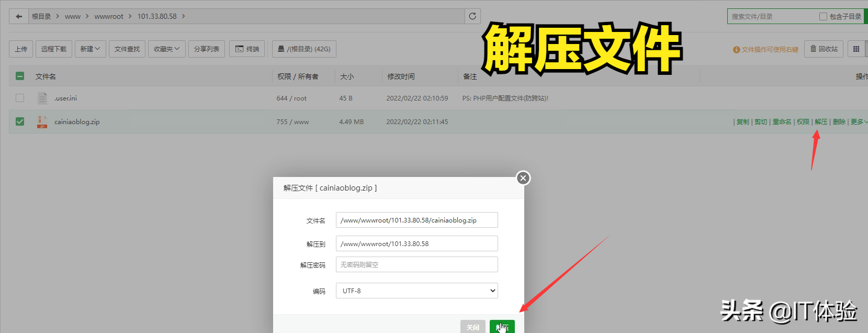
Task: Close the extract dialog with X
Action: (x=523, y=178)
